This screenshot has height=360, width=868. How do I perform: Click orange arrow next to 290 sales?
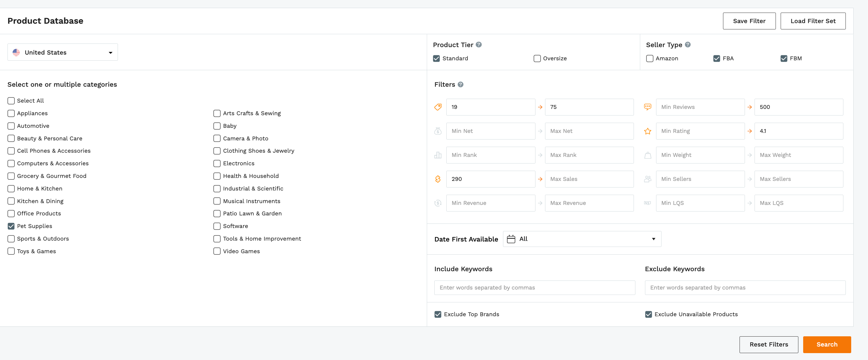click(540, 179)
